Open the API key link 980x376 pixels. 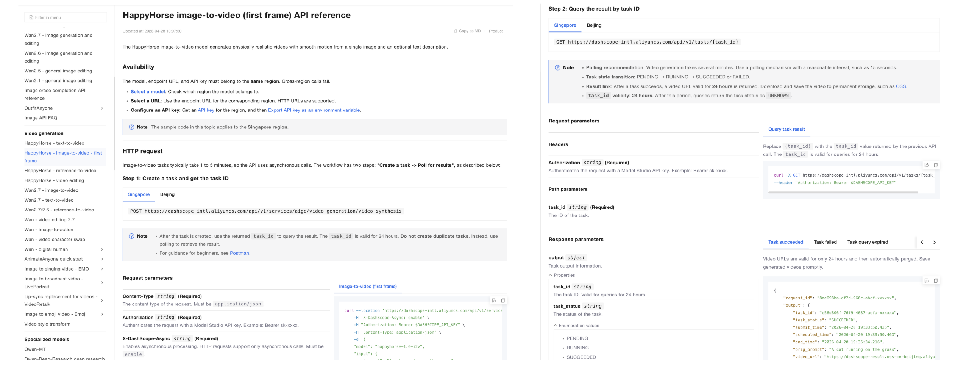206,110
